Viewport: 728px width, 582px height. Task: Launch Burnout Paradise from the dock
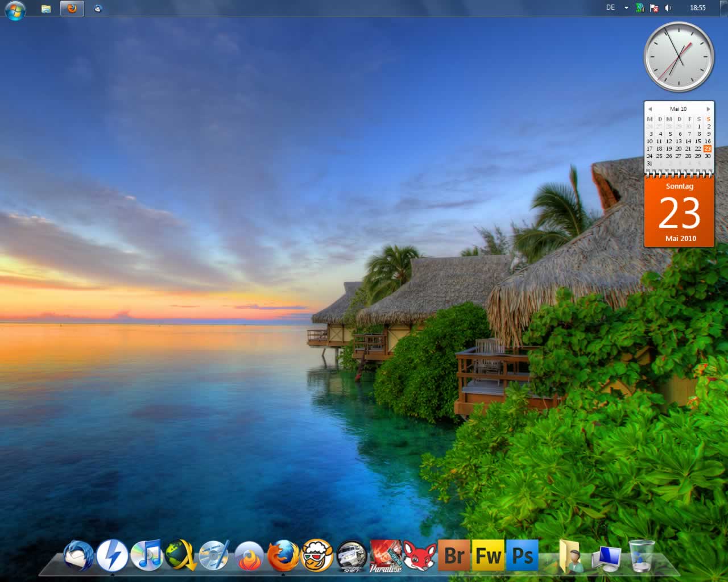tap(386, 555)
